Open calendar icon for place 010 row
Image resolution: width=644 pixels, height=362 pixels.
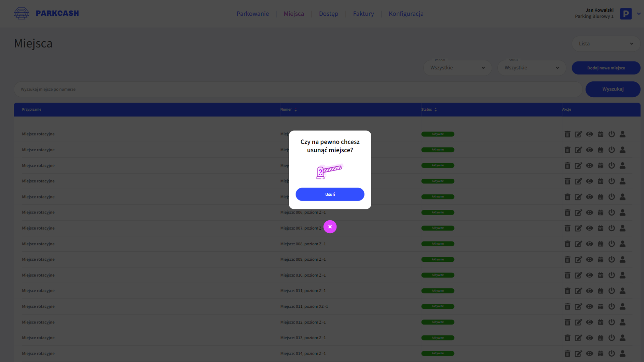[601, 275]
